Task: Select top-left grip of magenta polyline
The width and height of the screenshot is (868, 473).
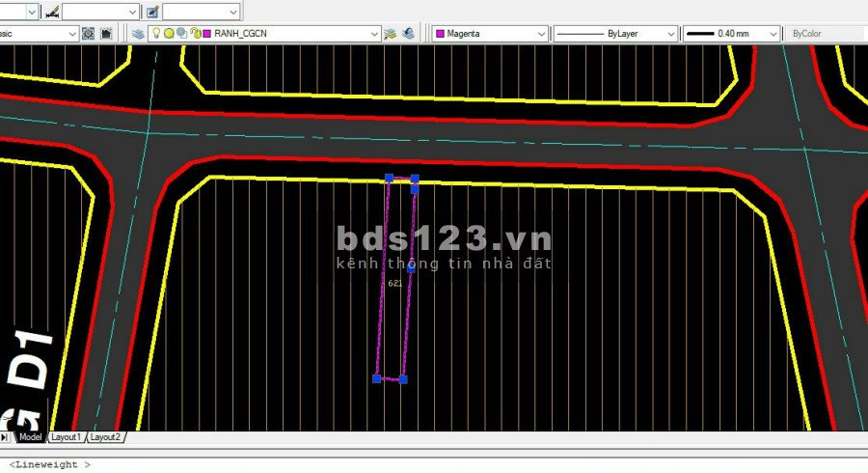Action: tap(389, 178)
